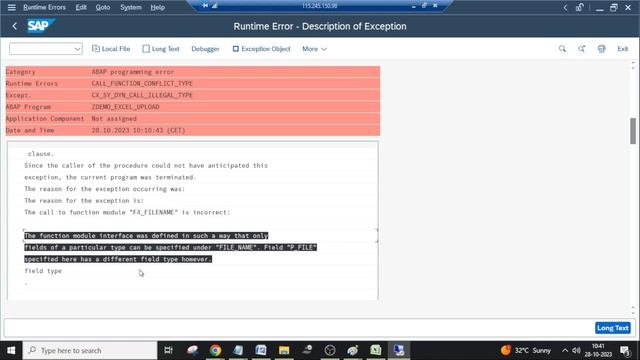640x360 pixels.
Task: Open the notifications center icon
Action: point(625,350)
